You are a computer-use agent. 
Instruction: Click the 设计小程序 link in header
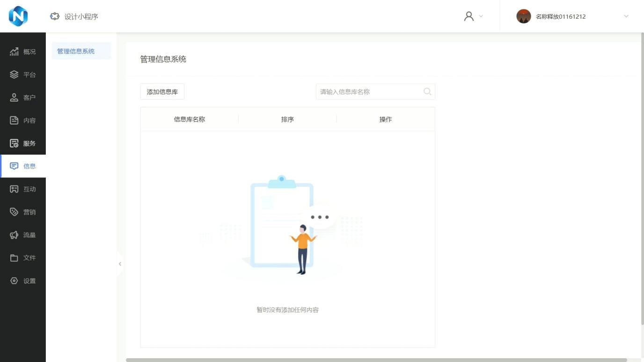coord(75,16)
